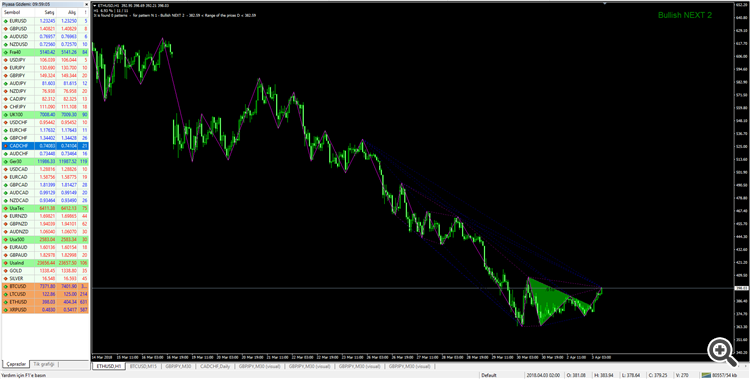Image resolution: width=750 pixels, height=379 pixels.
Task: Click the USDJPY symbol arrow icon
Action: [5, 60]
